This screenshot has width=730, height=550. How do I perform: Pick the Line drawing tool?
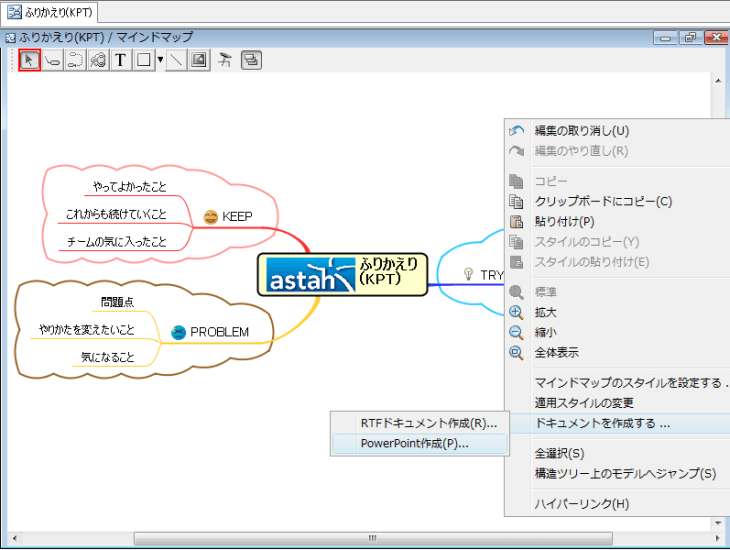[176, 60]
